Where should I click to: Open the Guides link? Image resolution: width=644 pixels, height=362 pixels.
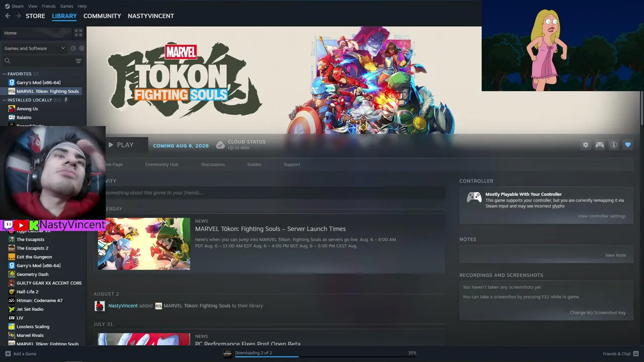[254, 164]
